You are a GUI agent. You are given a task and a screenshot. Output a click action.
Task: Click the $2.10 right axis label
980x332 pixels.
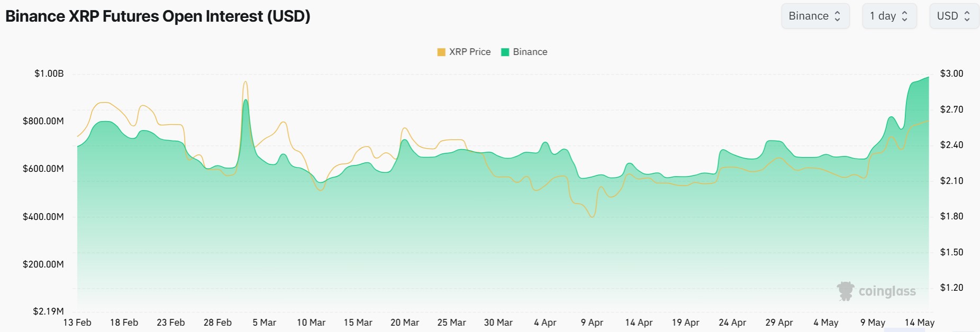(x=951, y=181)
